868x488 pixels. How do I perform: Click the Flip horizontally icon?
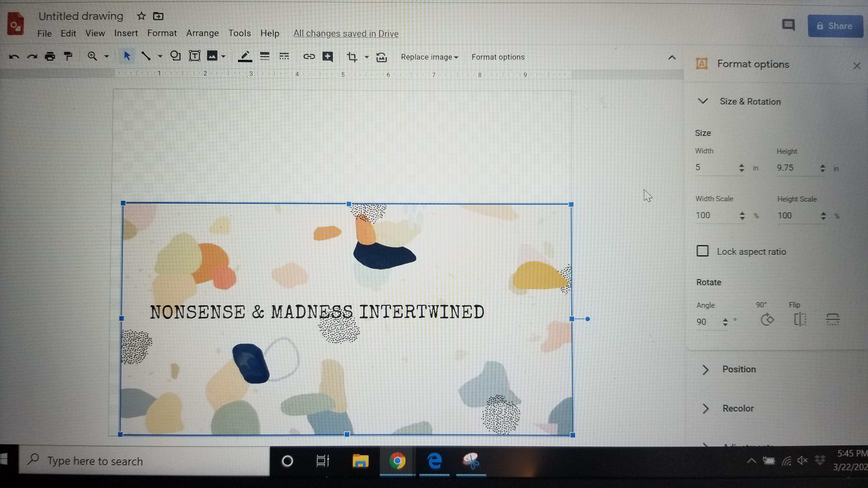click(800, 319)
